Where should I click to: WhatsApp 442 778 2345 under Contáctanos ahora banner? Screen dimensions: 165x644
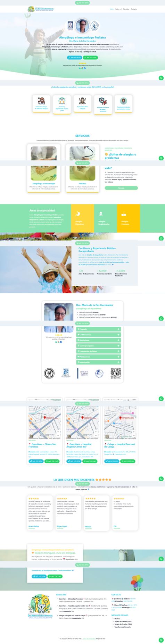55,576
